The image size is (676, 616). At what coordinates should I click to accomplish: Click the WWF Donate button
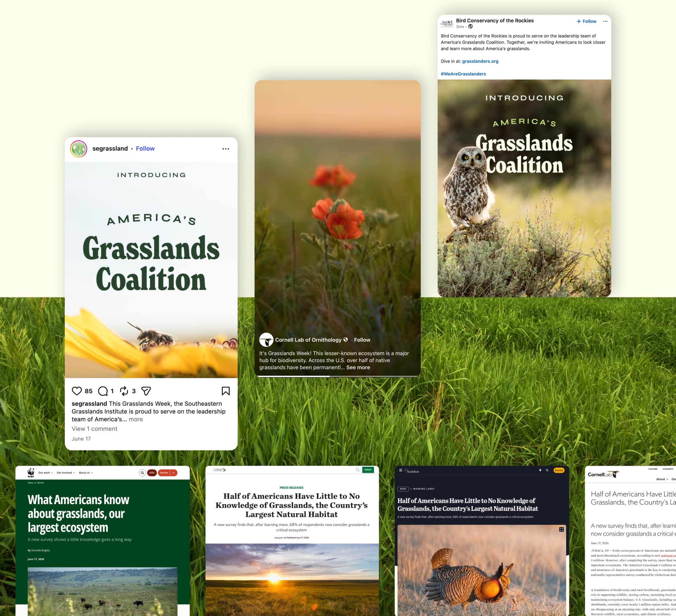click(x=164, y=473)
